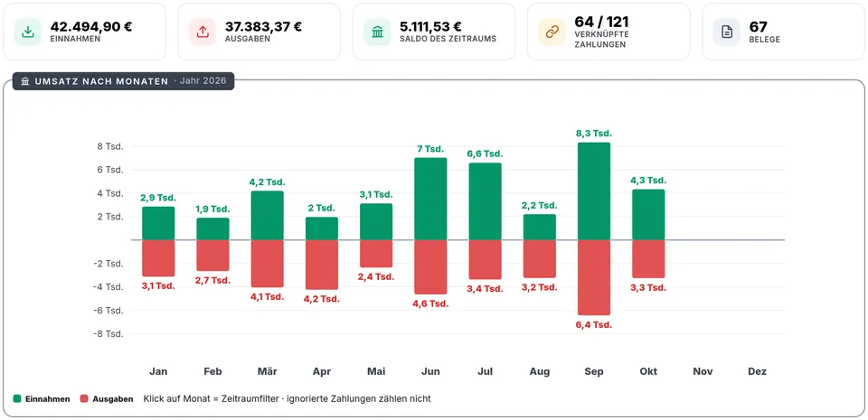Click the 1,9 Tsd. value label

pyautogui.click(x=212, y=209)
